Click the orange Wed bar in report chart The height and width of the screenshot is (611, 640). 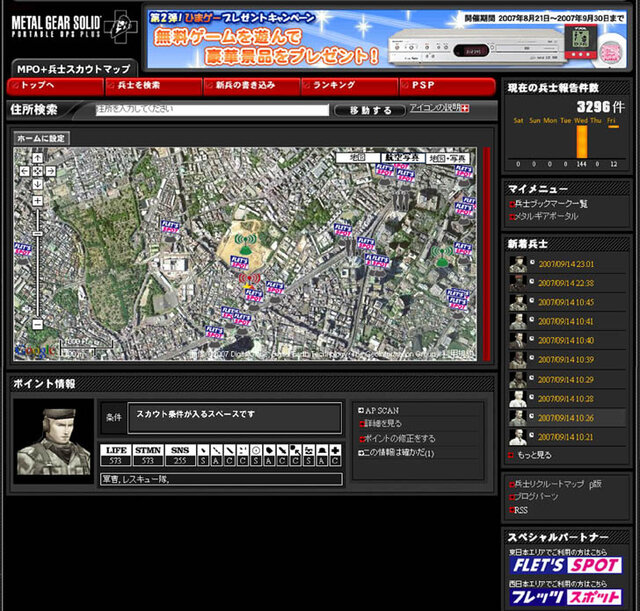[x=582, y=141]
